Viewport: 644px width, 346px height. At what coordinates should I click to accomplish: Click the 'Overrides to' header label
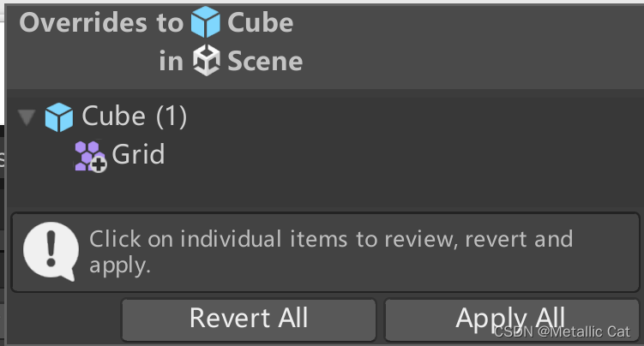click(x=101, y=22)
